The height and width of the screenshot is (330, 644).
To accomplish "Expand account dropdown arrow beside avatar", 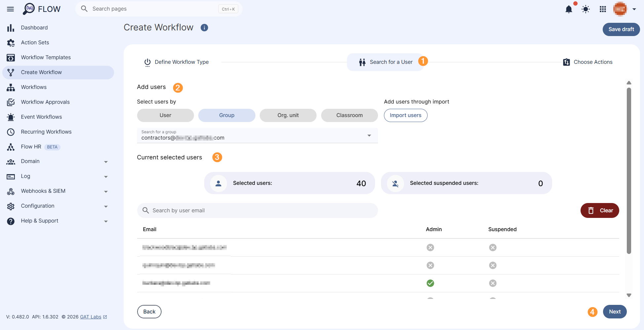I will (x=634, y=9).
